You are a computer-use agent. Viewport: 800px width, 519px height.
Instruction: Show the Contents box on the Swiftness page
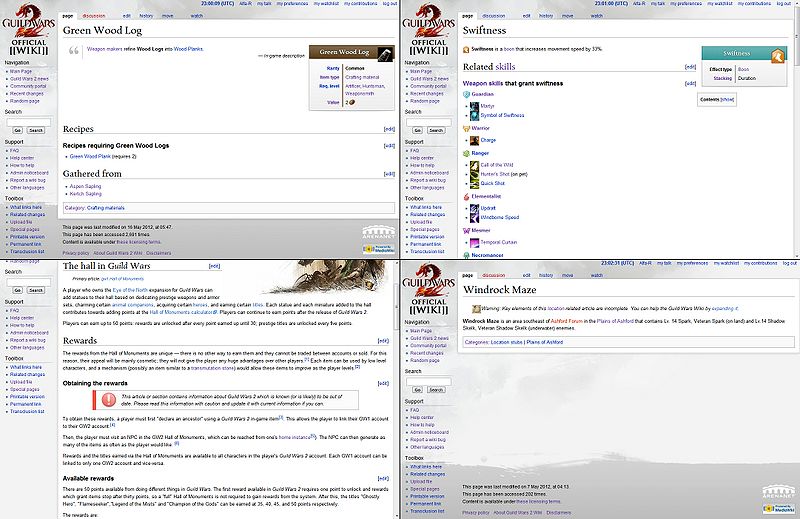coord(727,100)
